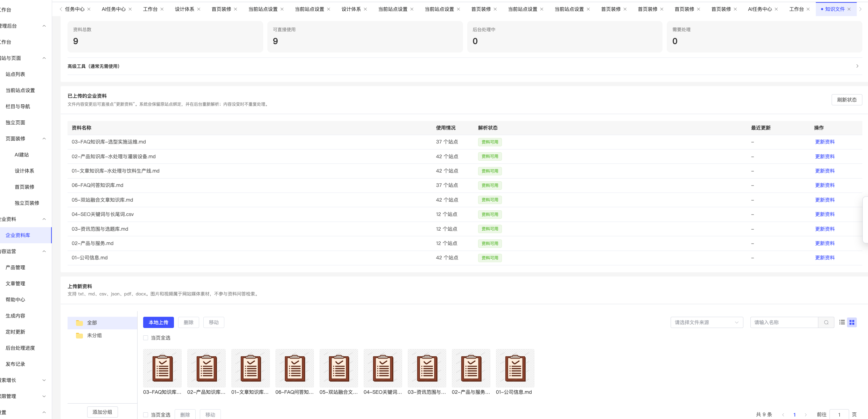
Task: Open file thumbnail 01-文章知识库
Action: pyautogui.click(x=251, y=368)
